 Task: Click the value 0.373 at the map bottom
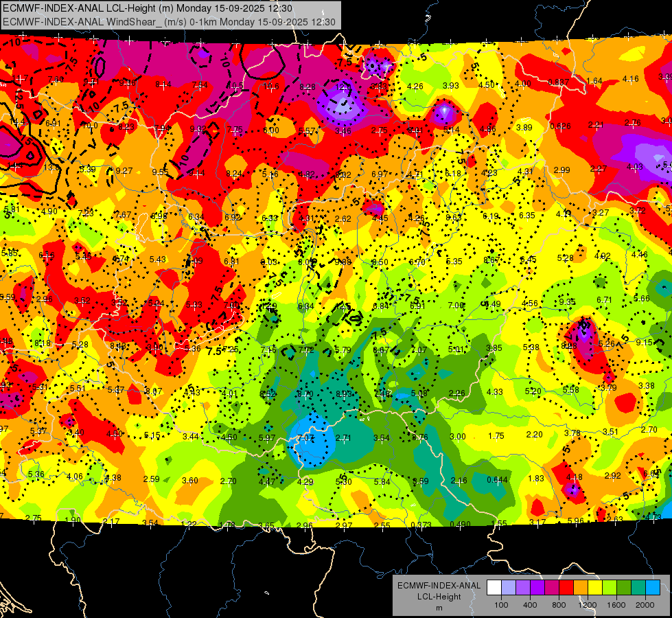(421, 525)
